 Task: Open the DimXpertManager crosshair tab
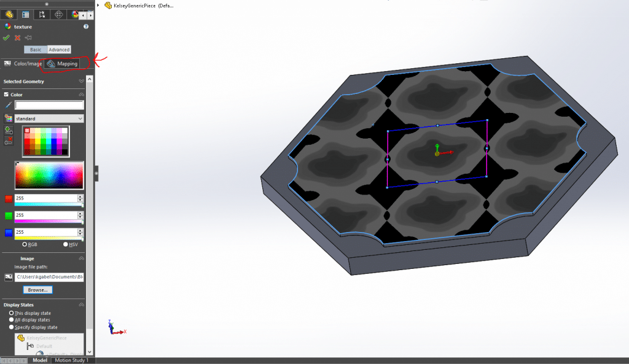point(58,15)
